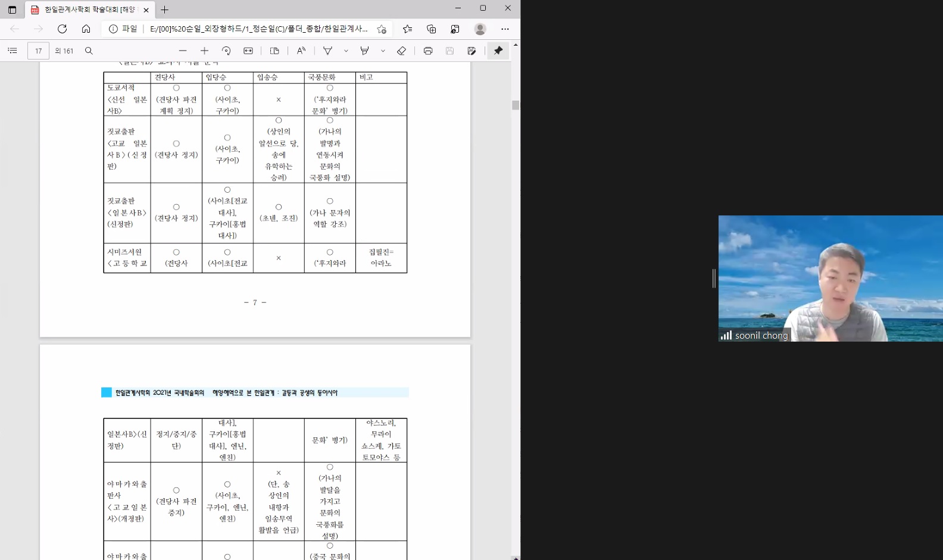
Task: Go forward to the next page
Action: point(39,29)
